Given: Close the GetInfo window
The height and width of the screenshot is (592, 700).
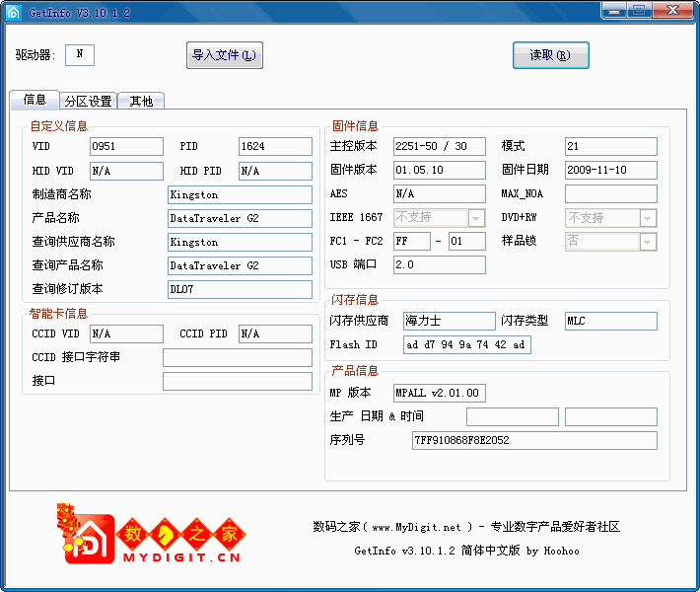Looking at the screenshot, I should [671, 10].
